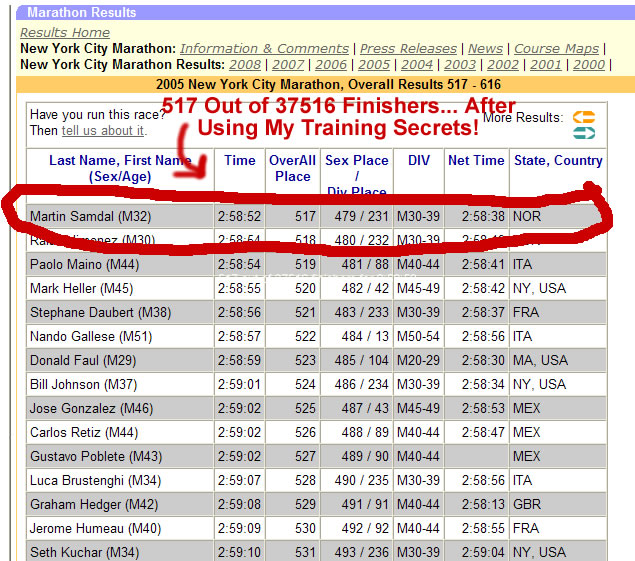Select Graham Hedger (M42) name cell
The width and height of the screenshot is (635, 561).
point(120,504)
